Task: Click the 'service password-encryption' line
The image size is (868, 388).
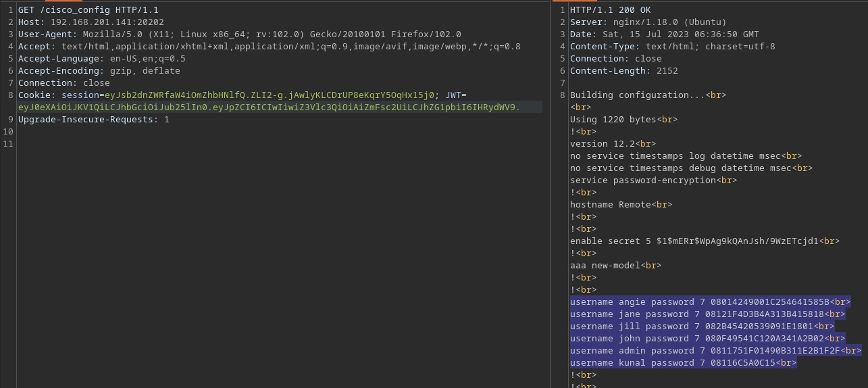Action: click(642, 180)
